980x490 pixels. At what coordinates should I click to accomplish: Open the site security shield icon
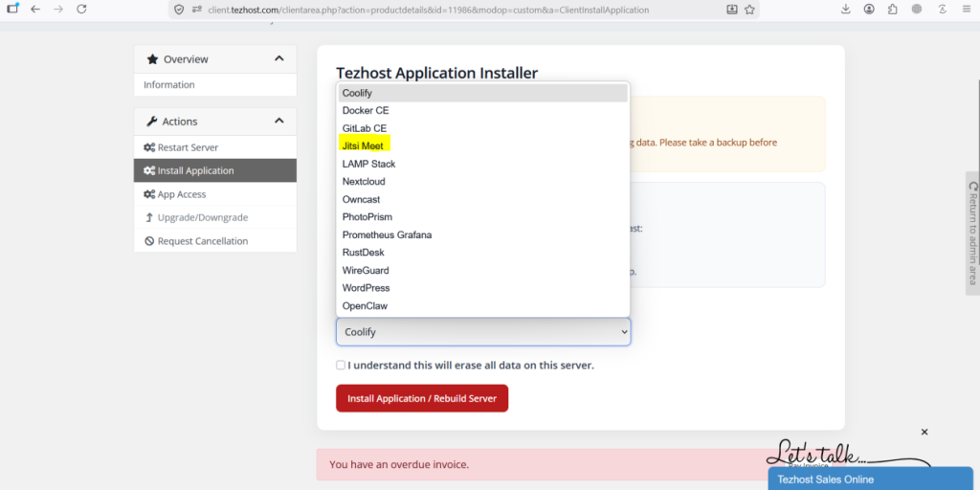179,10
